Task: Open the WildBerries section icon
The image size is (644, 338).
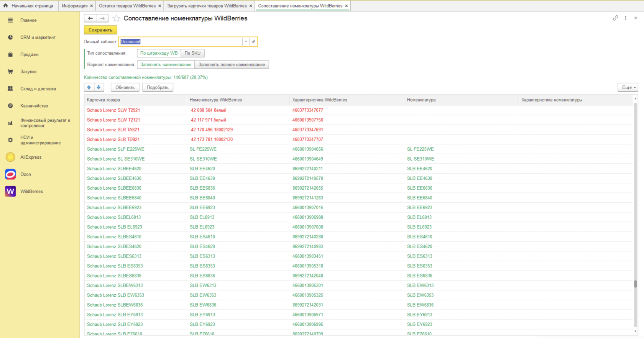Action: tap(10, 191)
